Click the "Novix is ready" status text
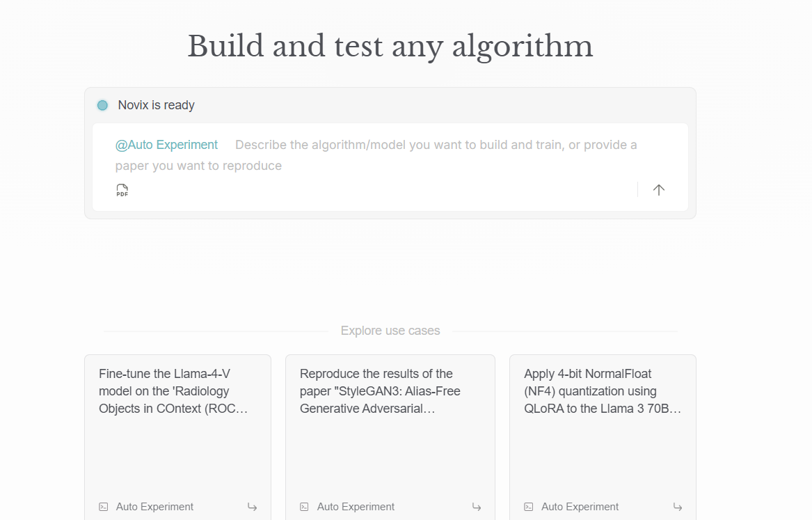The width and height of the screenshot is (812, 520). coord(157,105)
